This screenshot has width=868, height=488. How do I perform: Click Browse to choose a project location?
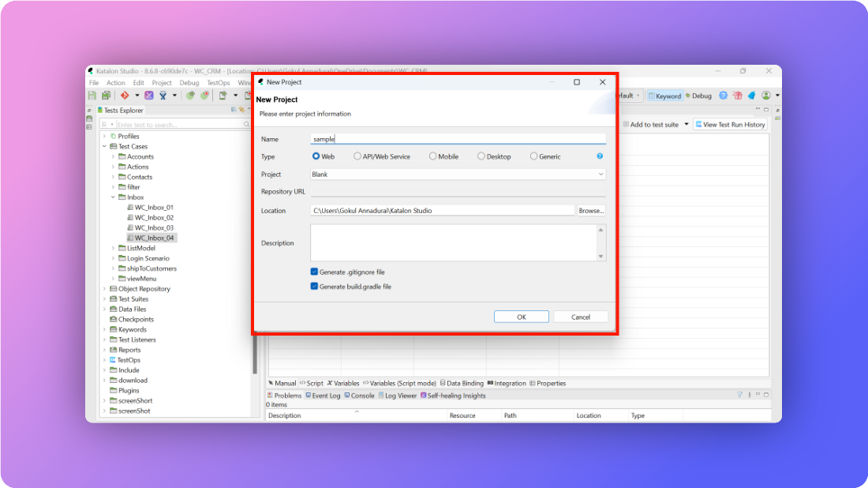[591, 210]
